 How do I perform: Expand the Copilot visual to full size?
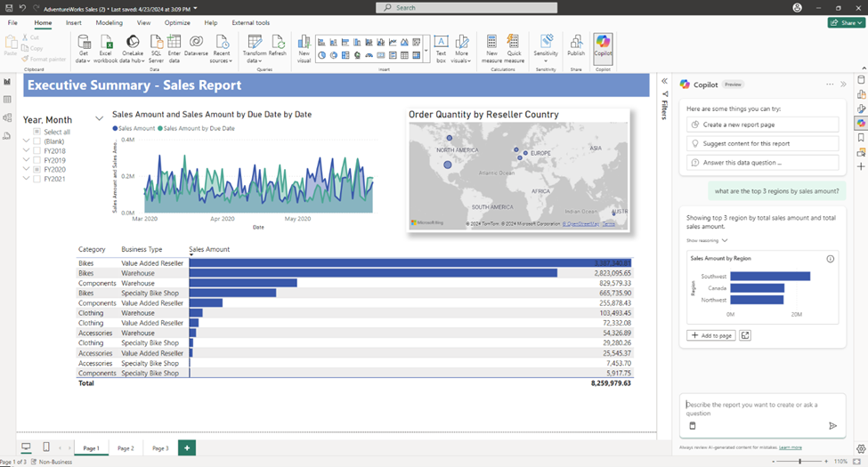pyautogui.click(x=745, y=335)
